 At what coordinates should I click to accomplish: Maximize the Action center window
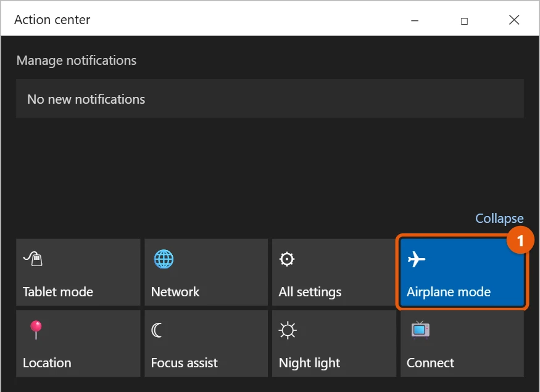pyautogui.click(x=464, y=20)
